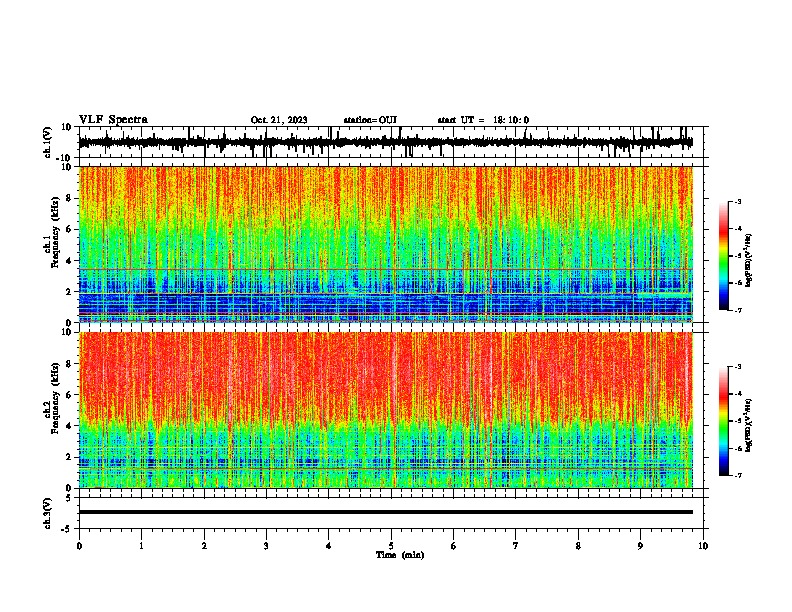Click time axis tick label "0"

click(79, 546)
